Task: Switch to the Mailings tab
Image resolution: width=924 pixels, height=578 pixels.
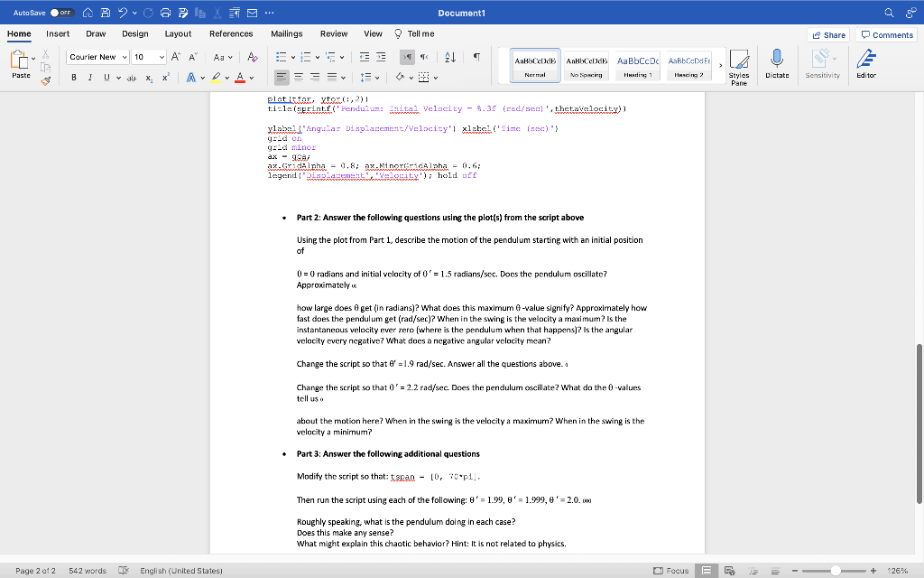Action: pyautogui.click(x=286, y=33)
